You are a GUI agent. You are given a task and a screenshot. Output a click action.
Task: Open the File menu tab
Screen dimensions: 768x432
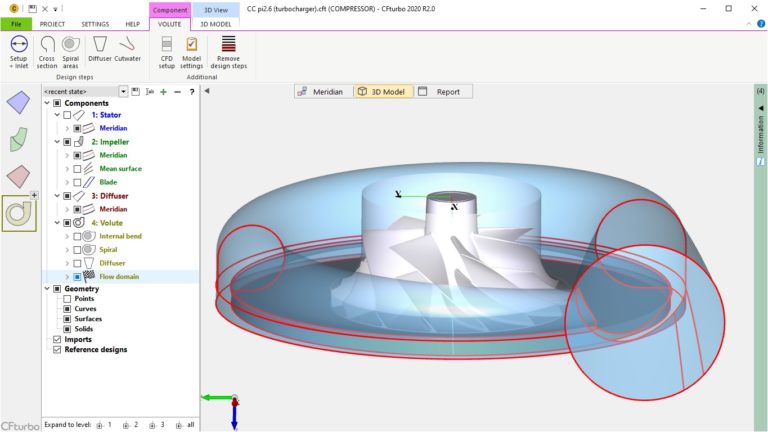point(16,24)
